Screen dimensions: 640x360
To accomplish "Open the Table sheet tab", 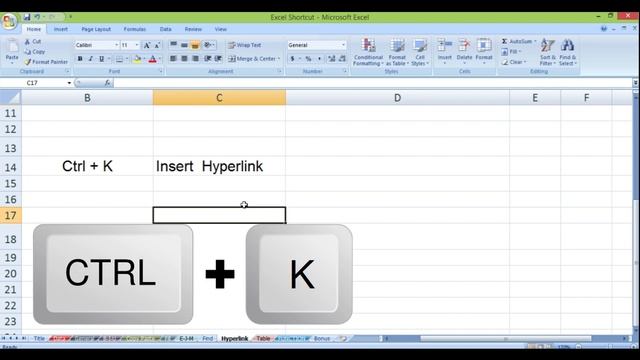I will [263, 338].
